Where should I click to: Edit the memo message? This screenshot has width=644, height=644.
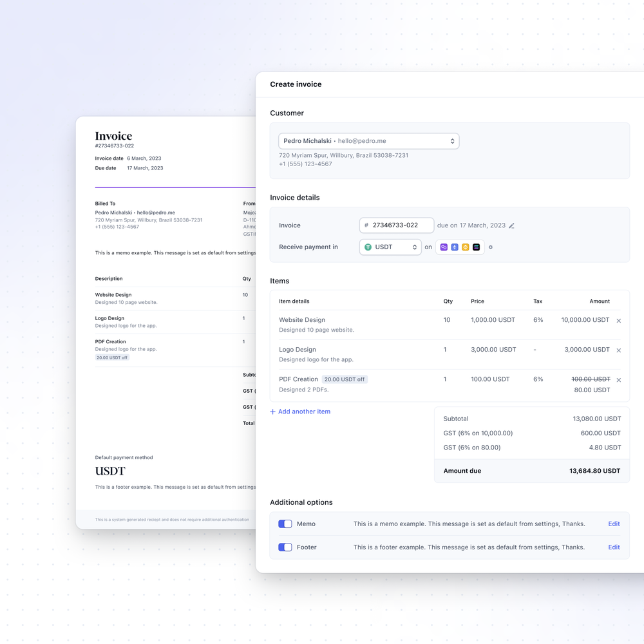pos(614,524)
